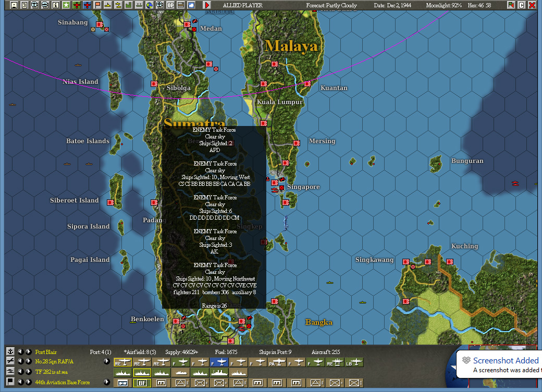Select the yellow-outlined ship task force icon
The width and height of the screenshot is (542, 392).
point(142,373)
